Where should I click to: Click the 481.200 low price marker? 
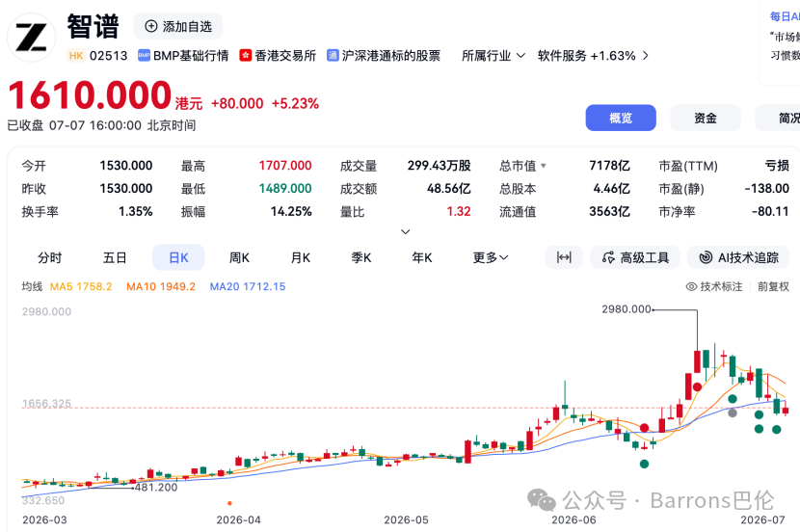(156, 488)
